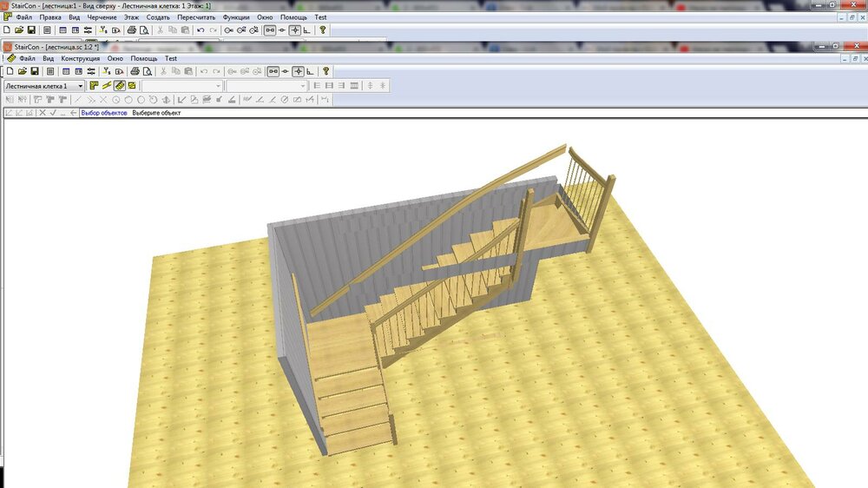
Task: Save the file in the Вид сверху window toolbar
Action: click(x=31, y=30)
